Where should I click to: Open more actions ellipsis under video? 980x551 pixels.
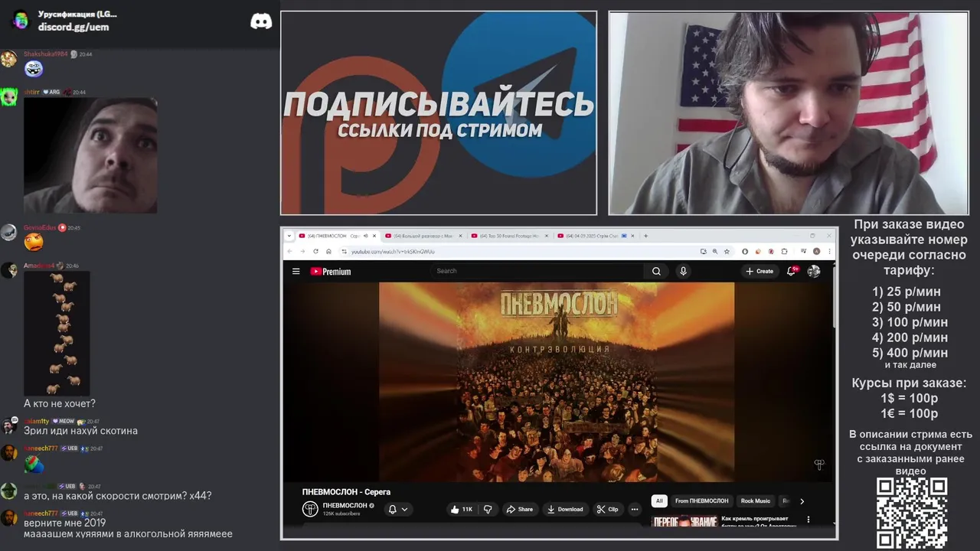[634, 509]
